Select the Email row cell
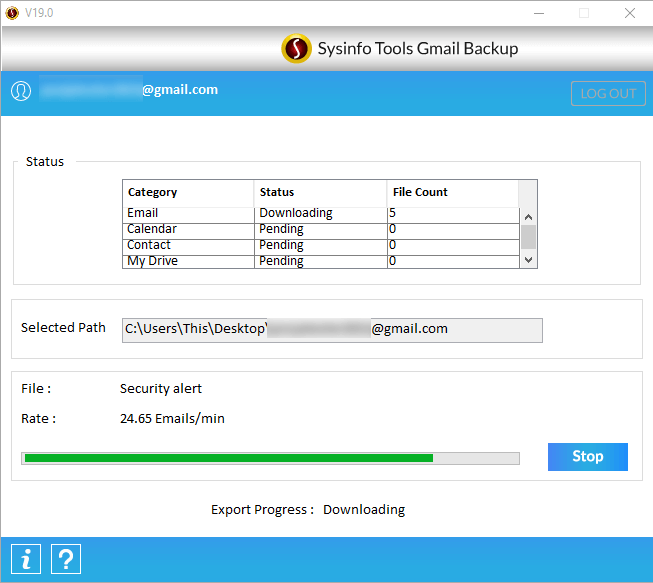Screen dimensions: 653x583 (188, 213)
